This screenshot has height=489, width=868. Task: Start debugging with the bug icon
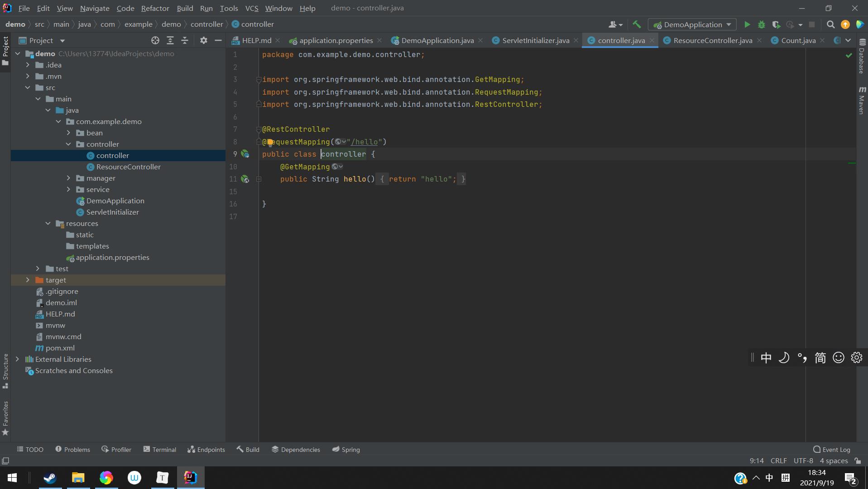pyautogui.click(x=762, y=24)
